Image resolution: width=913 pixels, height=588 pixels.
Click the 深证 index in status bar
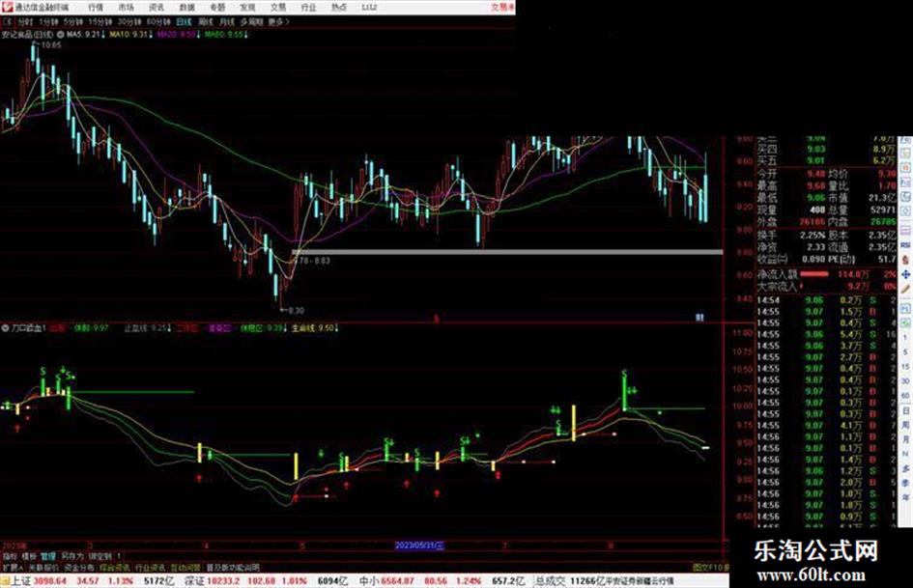pyautogui.click(x=194, y=581)
